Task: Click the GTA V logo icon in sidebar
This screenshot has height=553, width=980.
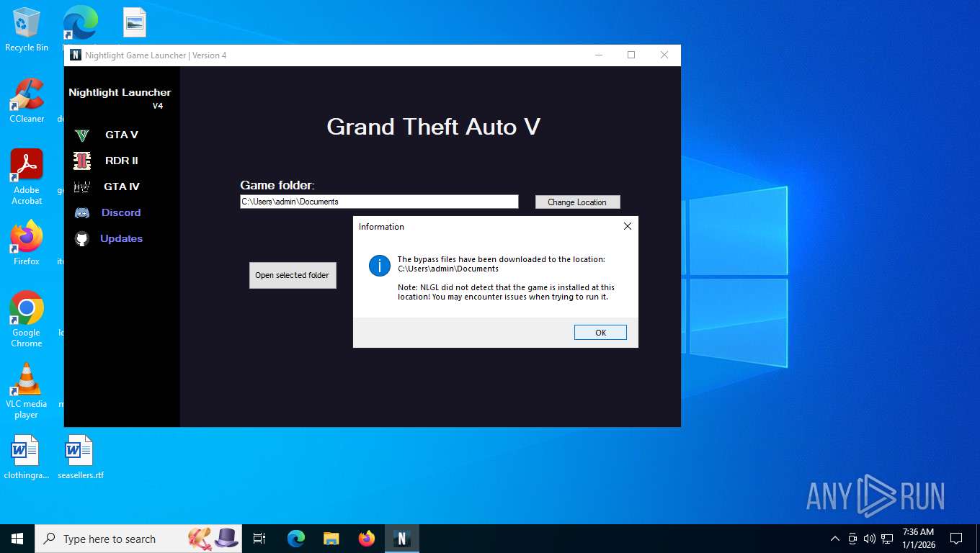Action: pyautogui.click(x=82, y=135)
